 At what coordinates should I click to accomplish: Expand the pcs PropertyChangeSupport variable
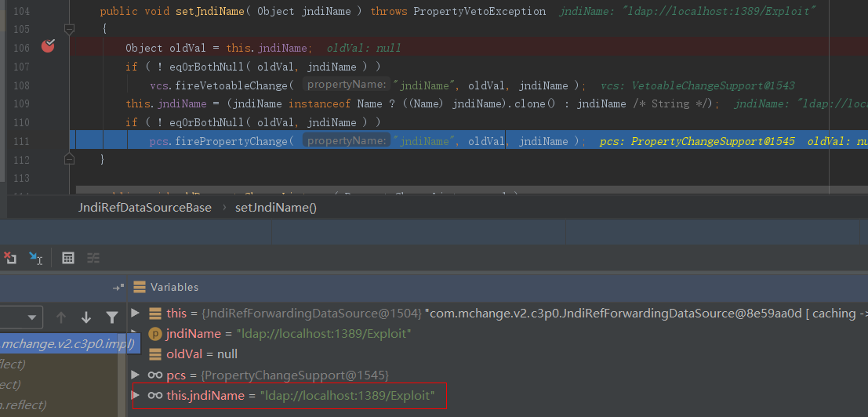(x=136, y=375)
